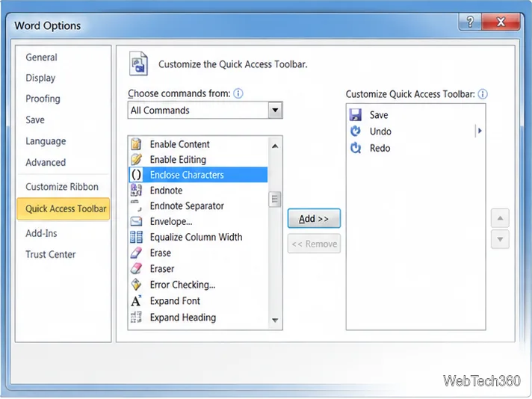Click scroll up arrow in commands list
Viewport: 532px width, 399px height.
[275, 146]
